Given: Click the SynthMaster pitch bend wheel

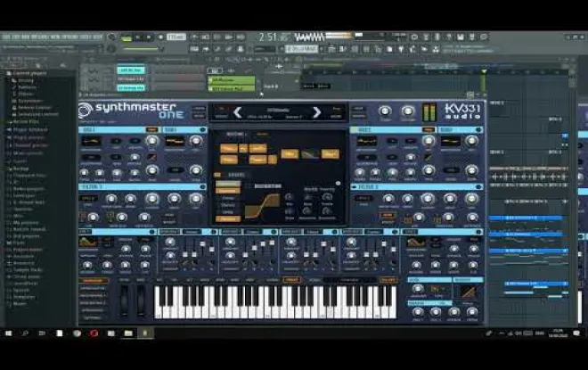Looking at the screenshot, I should click(x=124, y=300).
